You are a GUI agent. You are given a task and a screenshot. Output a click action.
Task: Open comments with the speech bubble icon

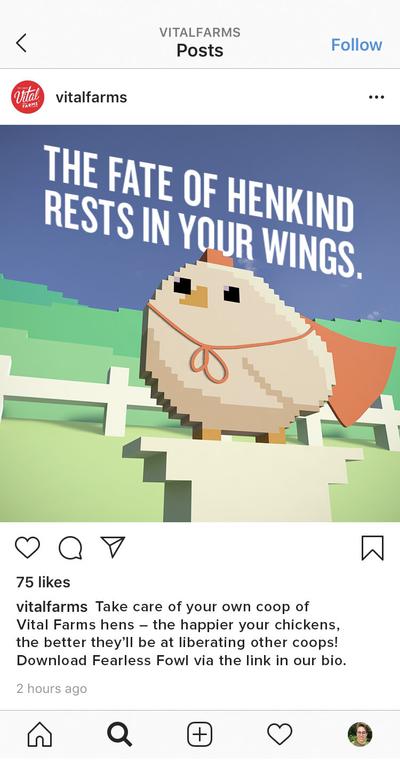[x=70, y=548]
